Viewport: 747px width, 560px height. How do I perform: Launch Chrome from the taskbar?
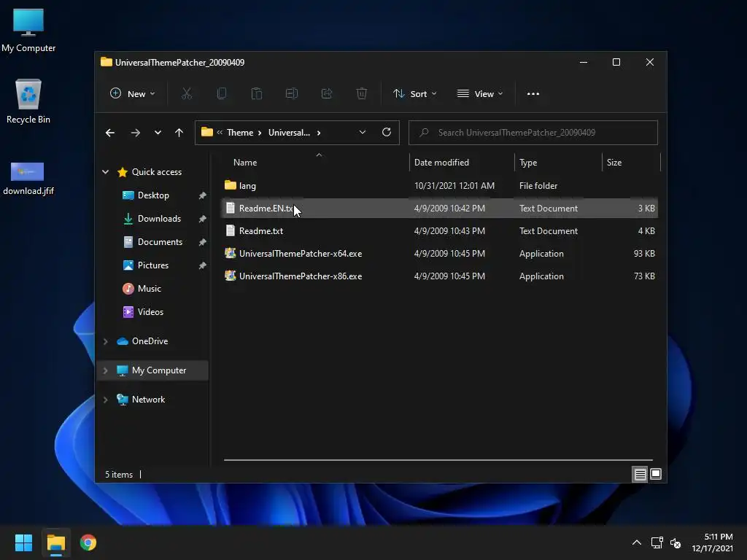coord(88,542)
